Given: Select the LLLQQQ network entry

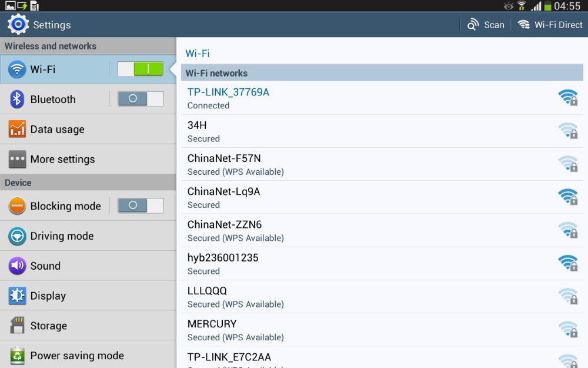Looking at the screenshot, I should click(x=207, y=296).
